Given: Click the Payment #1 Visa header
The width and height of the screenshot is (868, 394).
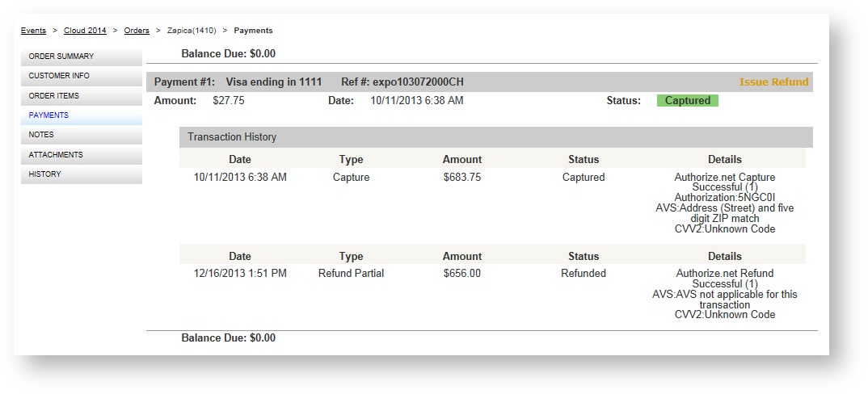Looking at the screenshot, I should pos(238,82).
